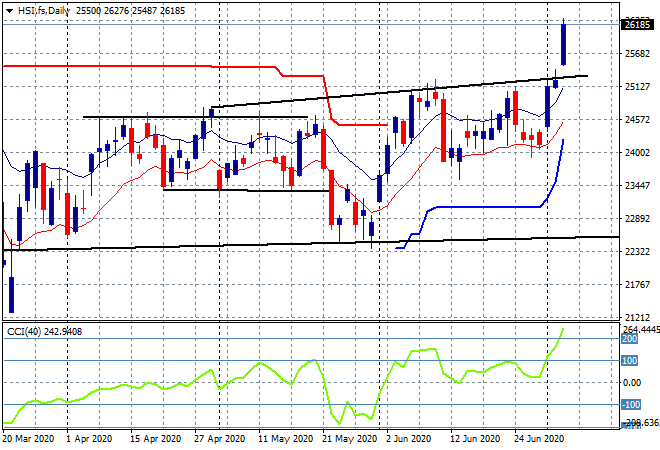Click the CCI level label 200
The image size is (660, 450).
coord(630,339)
